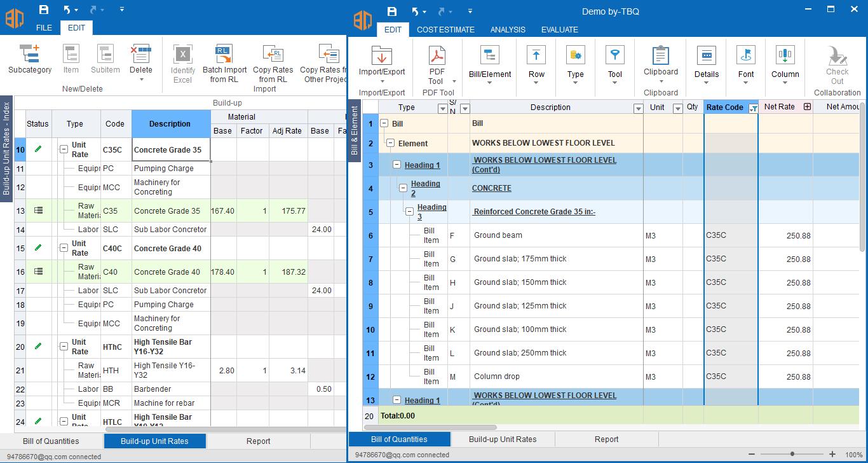Click the Column ribbon icon
Screen dimensions: 868x463
[x=785, y=57]
